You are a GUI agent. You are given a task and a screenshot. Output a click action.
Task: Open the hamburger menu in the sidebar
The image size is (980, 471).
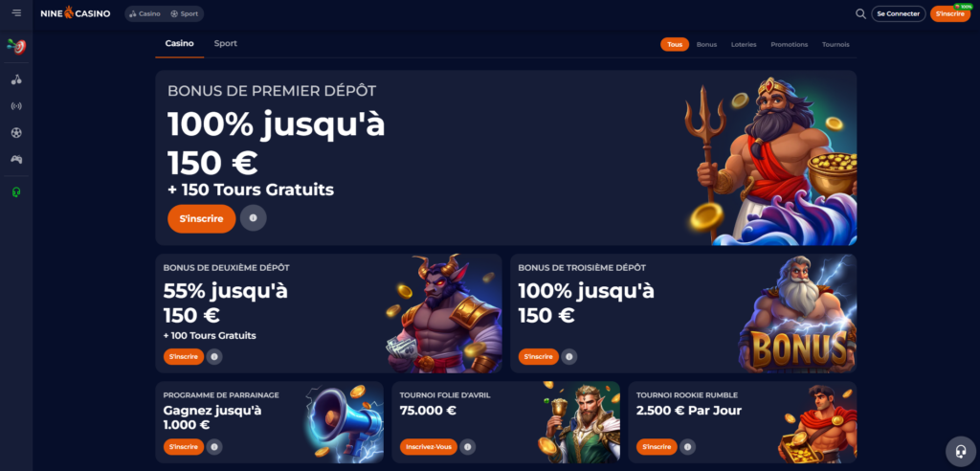(16, 13)
